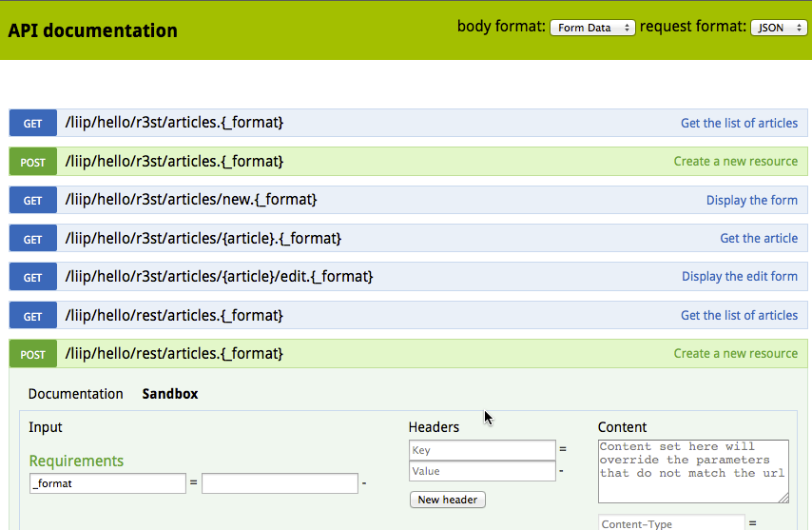Click the New header button
Image resolution: width=812 pixels, height=530 pixels.
(448, 500)
